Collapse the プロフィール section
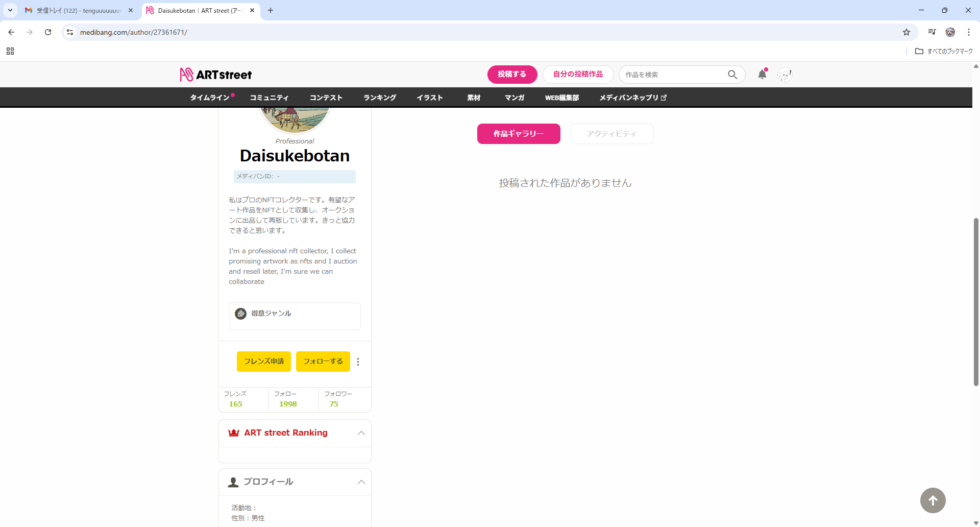 tap(361, 482)
